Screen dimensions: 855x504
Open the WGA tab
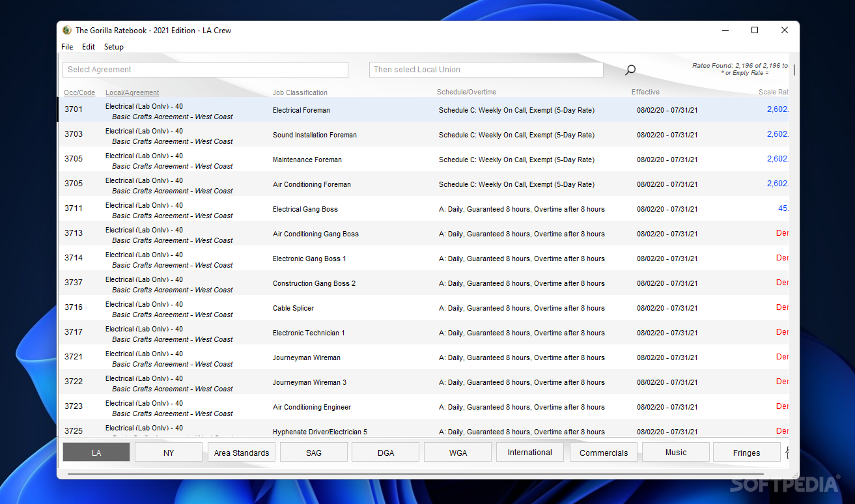(458, 453)
